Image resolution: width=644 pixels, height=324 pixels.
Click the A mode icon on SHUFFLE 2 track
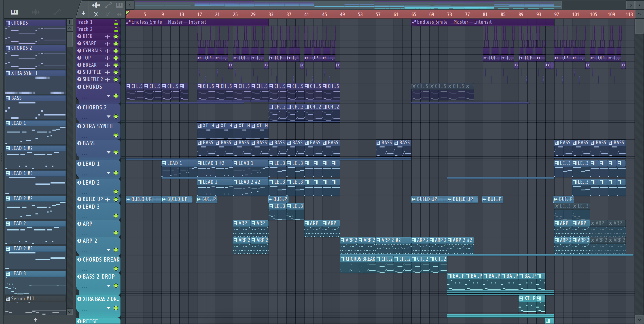click(80, 79)
